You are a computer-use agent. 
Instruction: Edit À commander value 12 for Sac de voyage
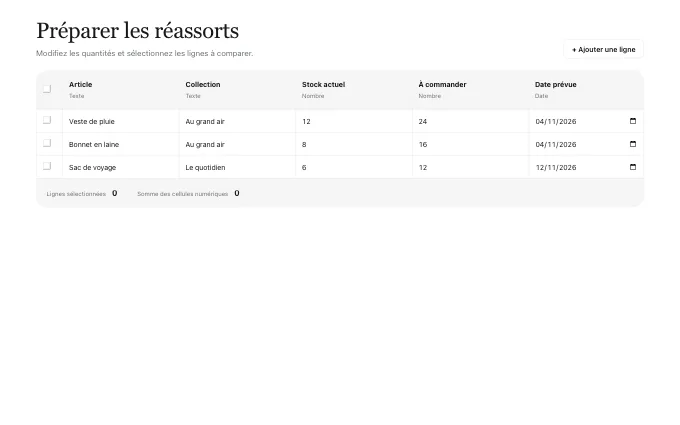(x=471, y=167)
